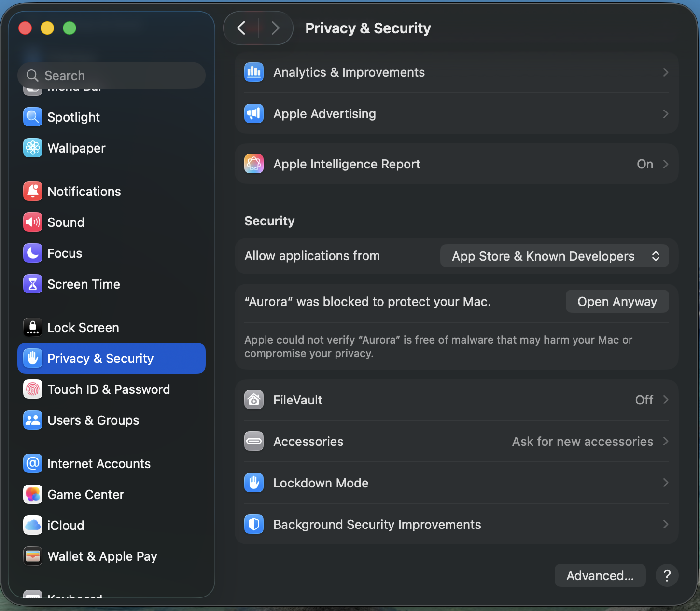Click the Spotlight magnifier icon in sidebar

pos(33,117)
